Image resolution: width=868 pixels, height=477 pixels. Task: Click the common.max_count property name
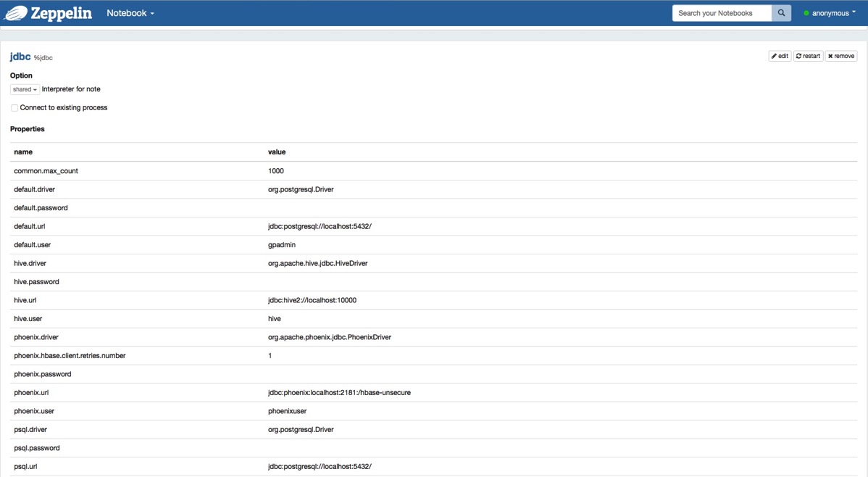point(46,171)
